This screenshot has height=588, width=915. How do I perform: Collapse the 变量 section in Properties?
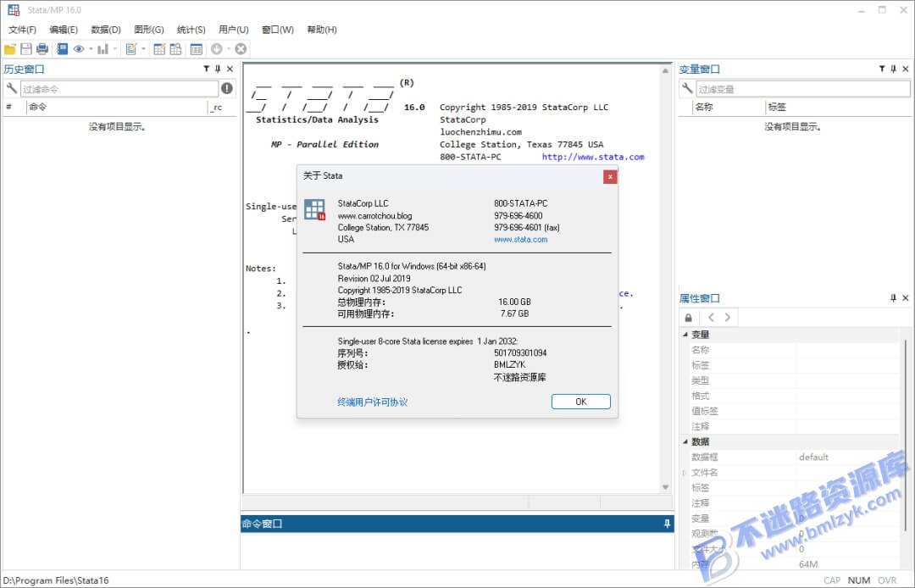pyautogui.click(x=685, y=335)
